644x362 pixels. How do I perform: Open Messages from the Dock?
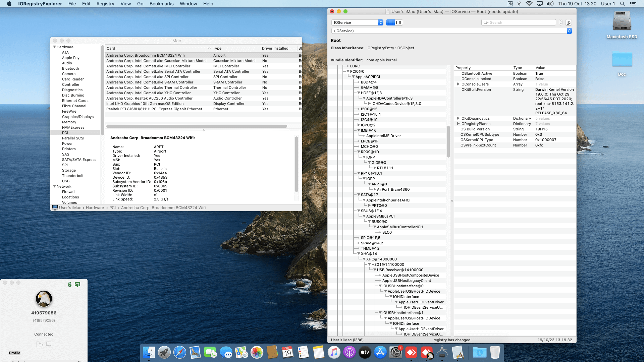click(x=226, y=352)
